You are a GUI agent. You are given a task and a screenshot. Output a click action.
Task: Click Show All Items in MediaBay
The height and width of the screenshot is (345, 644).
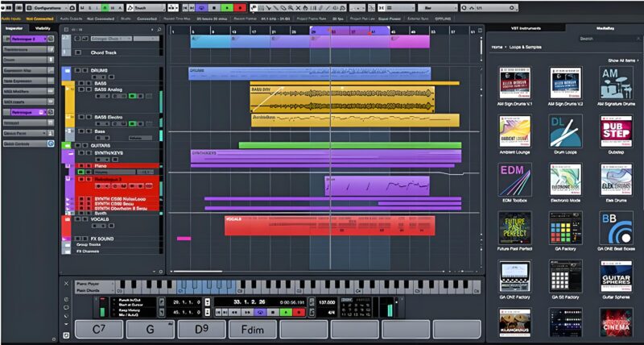[623, 60]
